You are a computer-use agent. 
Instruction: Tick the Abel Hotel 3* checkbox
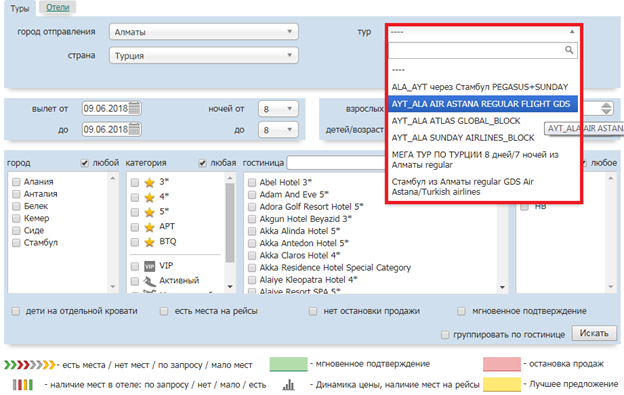pyautogui.click(x=252, y=183)
